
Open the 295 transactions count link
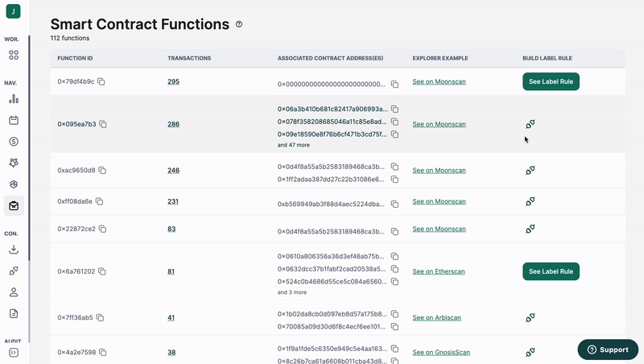(x=173, y=82)
